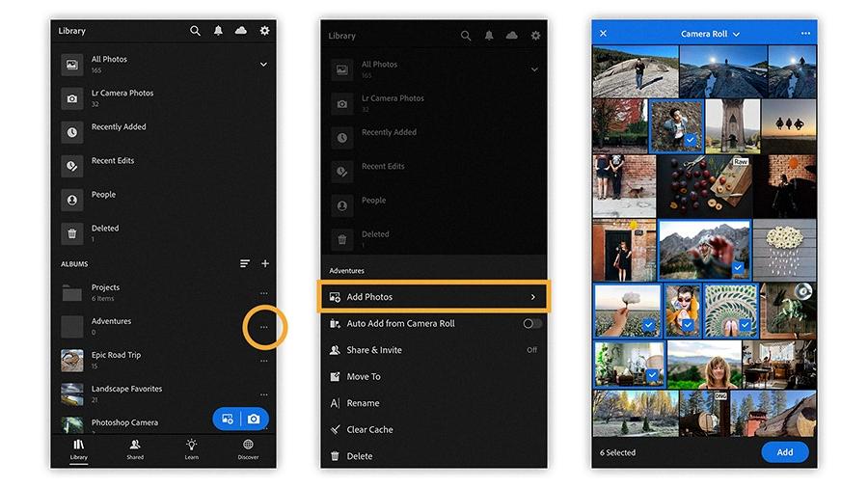Close the Camera Roll picker with X
This screenshot has height=488, width=868.
coord(604,33)
